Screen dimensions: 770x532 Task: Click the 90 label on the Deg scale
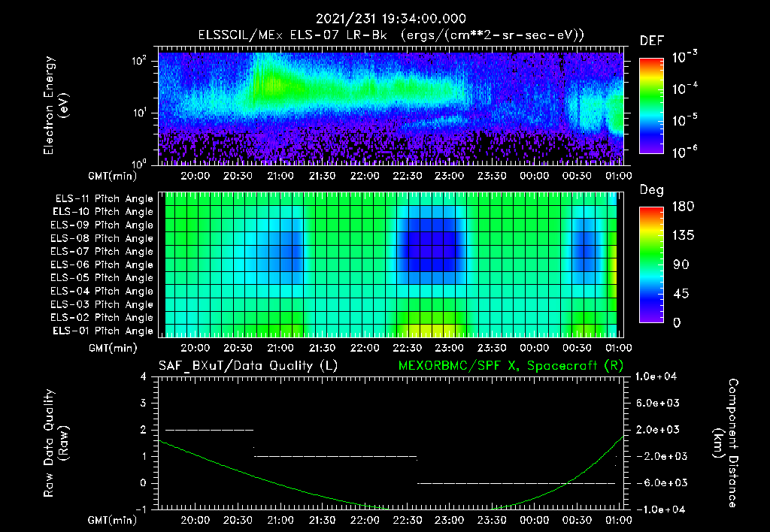coord(681,264)
